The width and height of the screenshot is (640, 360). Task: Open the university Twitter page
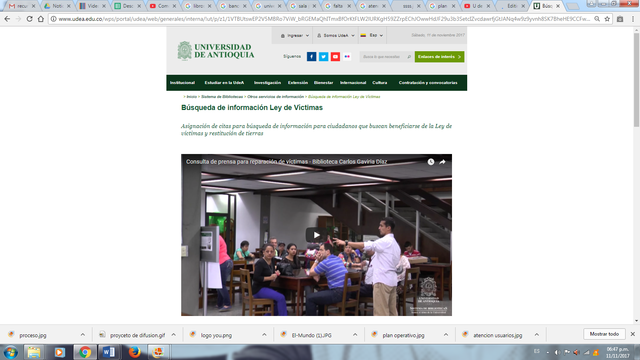coord(323,57)
